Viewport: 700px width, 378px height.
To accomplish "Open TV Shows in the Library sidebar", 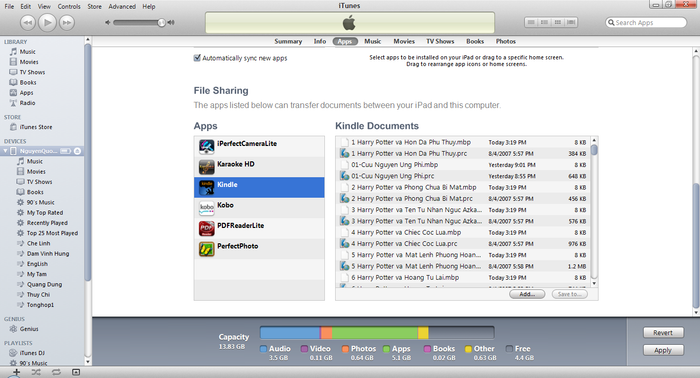I will pos(27,72).
